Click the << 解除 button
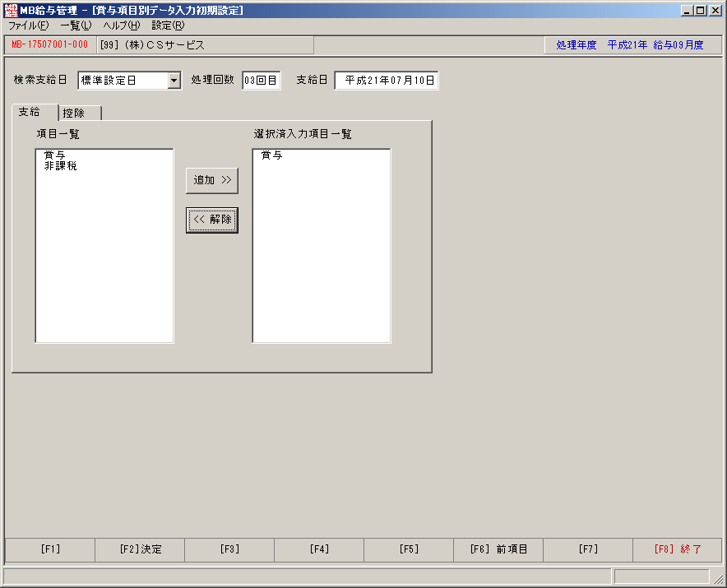The height and width of the screenshot is (588, 727). pos(212,220)
